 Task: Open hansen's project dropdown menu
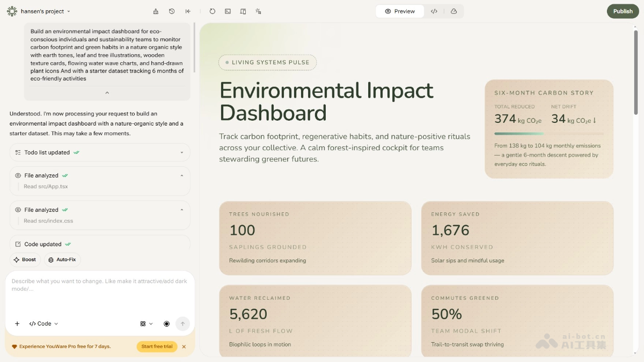pos(45,11)
